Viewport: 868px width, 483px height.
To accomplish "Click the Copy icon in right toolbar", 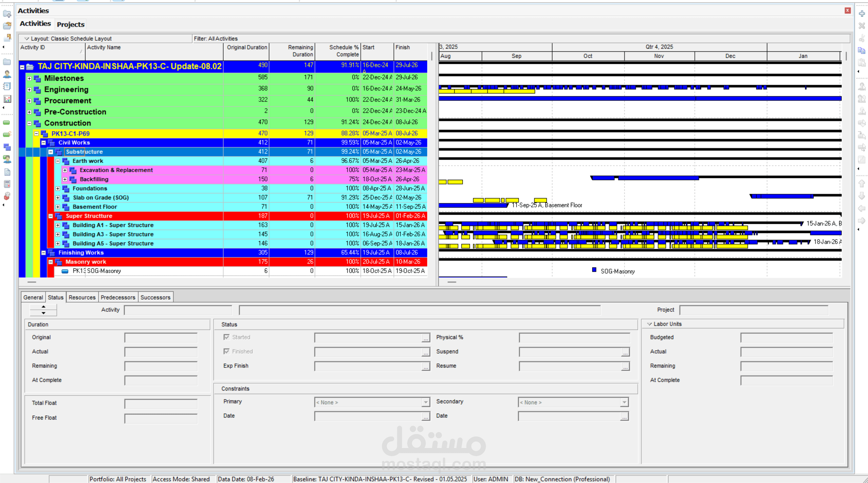I will pyautogui.click(x=862, y=50).
